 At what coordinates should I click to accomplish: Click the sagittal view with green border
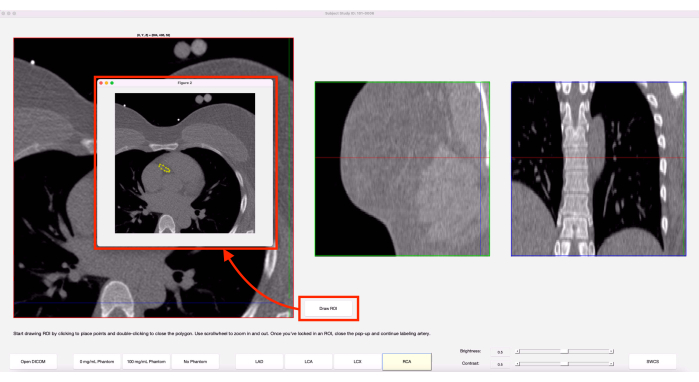[402, 169]
